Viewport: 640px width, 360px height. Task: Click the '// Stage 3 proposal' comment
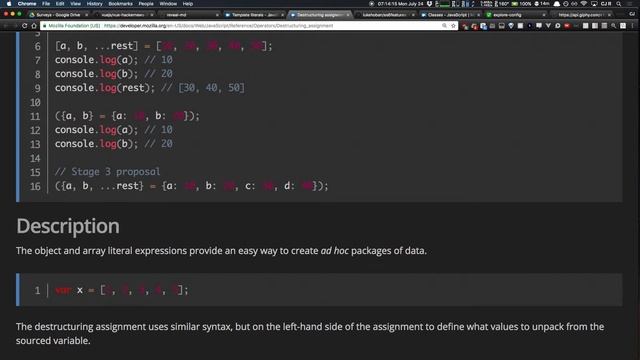pos(108,171)
